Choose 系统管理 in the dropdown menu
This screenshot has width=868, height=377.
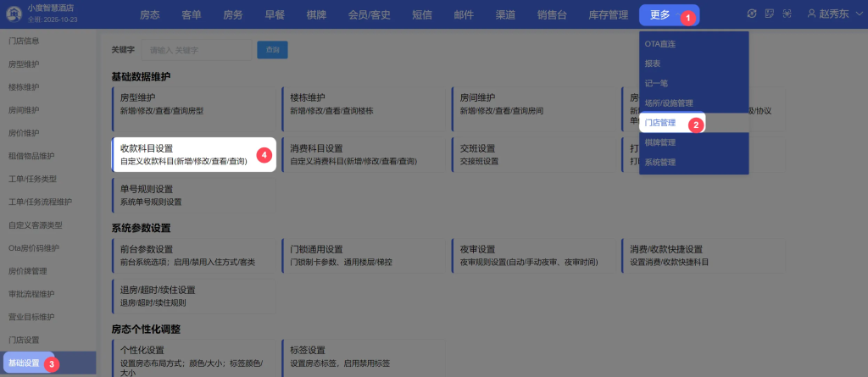click(660, 162)
